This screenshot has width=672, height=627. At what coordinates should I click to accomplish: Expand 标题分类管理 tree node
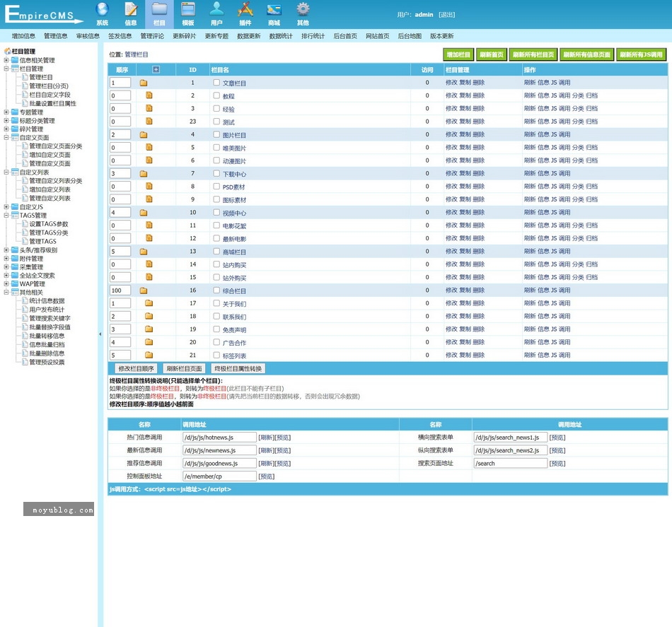coord(6,120)
